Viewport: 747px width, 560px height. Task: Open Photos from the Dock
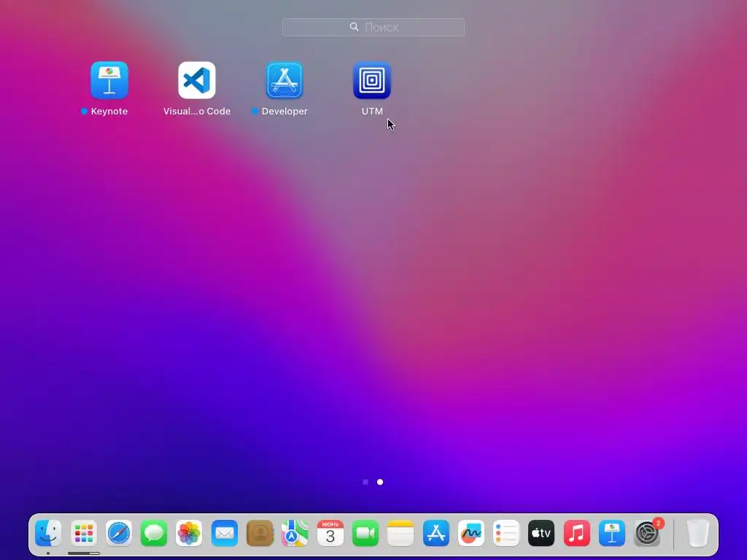tap(189, 533)
